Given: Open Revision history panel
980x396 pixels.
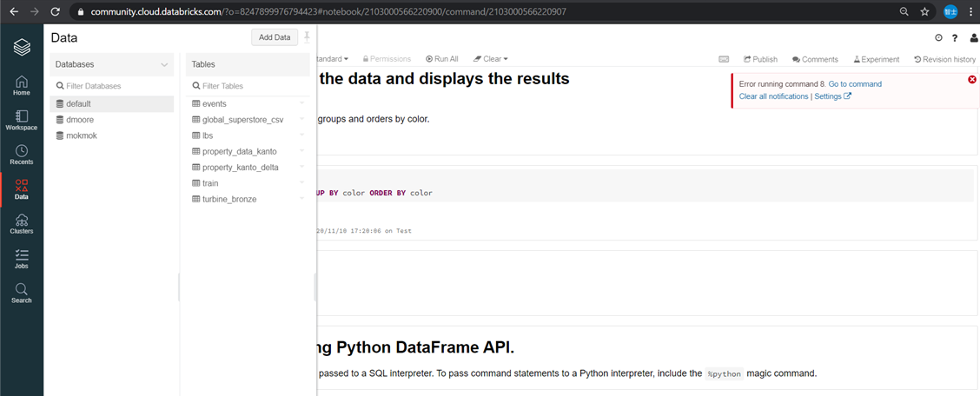Looking at the screenshot, I should coord(944,59).
